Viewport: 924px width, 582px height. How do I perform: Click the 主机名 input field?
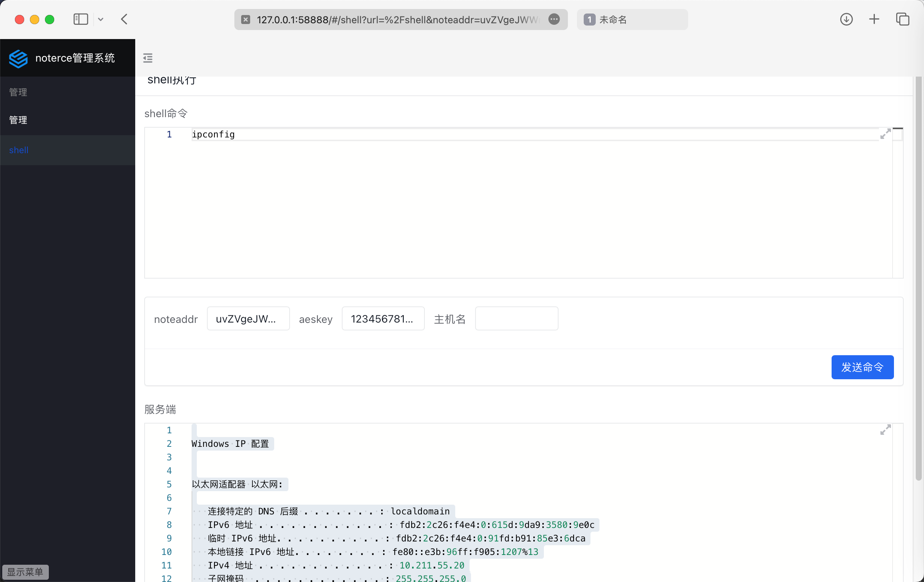[516, 318]
